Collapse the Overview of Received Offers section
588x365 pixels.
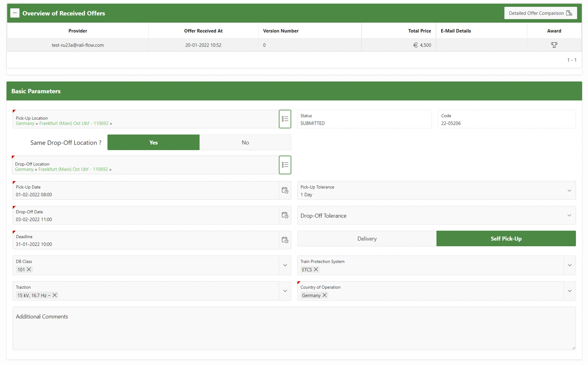coord(15,13)
